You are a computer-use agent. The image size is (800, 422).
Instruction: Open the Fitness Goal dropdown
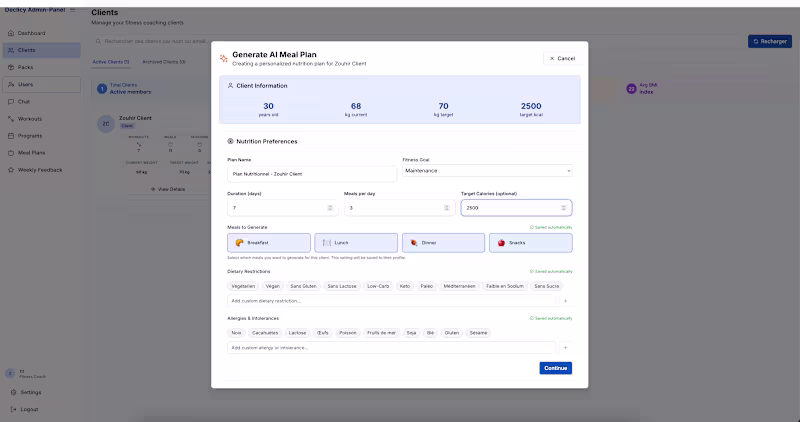point(487,171)
